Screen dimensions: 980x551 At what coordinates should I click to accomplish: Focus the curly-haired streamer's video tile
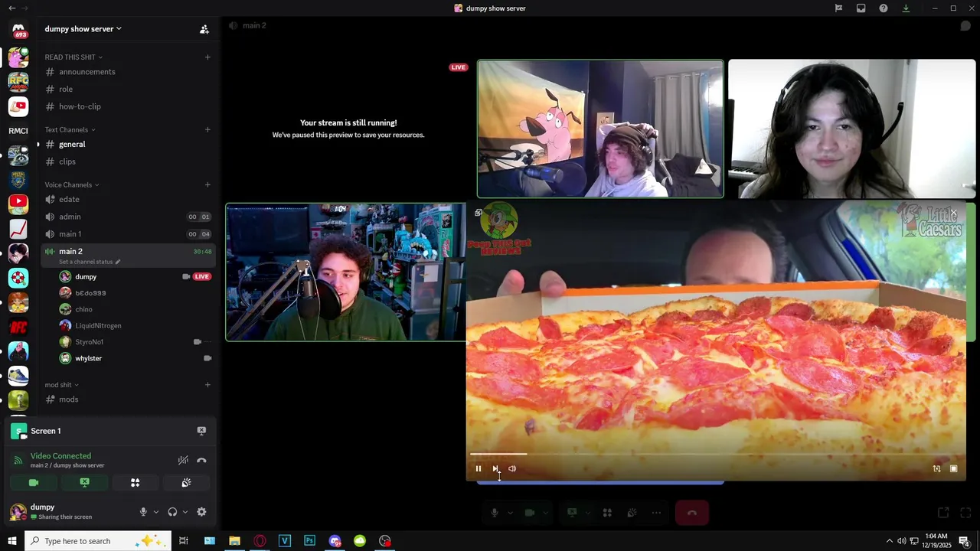click(345, 272)
